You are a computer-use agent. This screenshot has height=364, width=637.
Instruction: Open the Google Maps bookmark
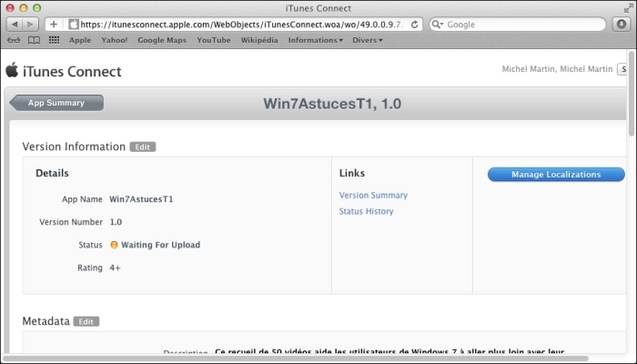pos(162,40)
